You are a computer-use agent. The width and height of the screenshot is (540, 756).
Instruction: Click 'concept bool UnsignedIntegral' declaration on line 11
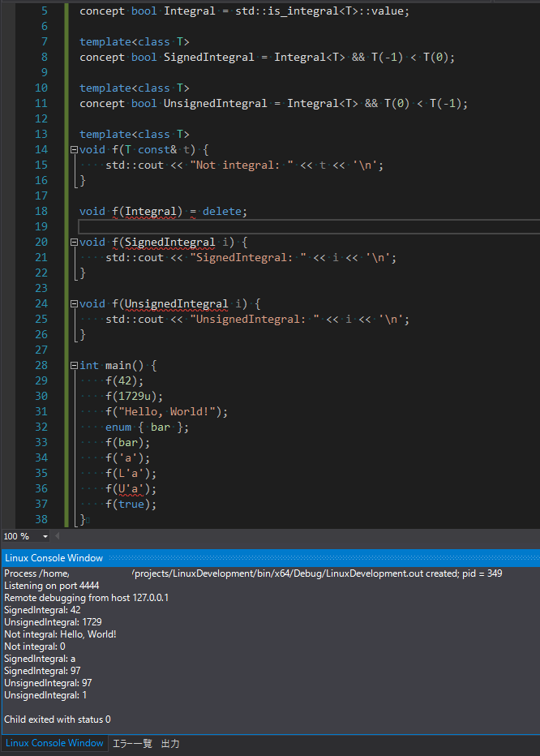point(174,103)
